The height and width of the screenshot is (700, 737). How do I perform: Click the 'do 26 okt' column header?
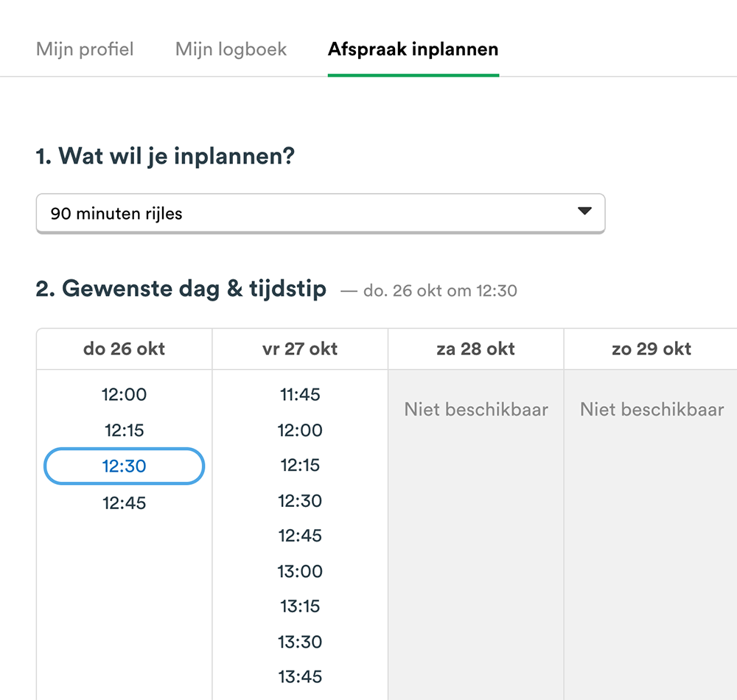pos(123,349)
